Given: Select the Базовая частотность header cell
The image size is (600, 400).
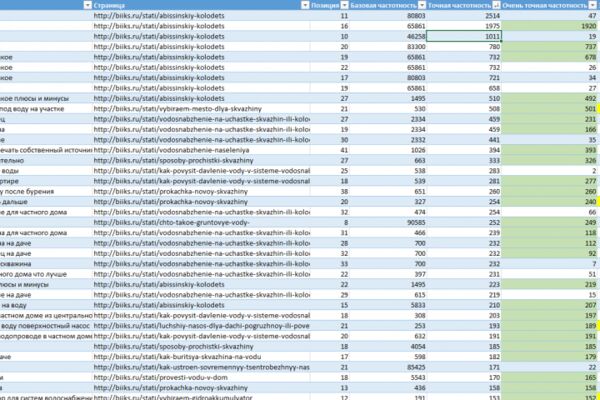Looking at the screenshot, I should point(388,5).
